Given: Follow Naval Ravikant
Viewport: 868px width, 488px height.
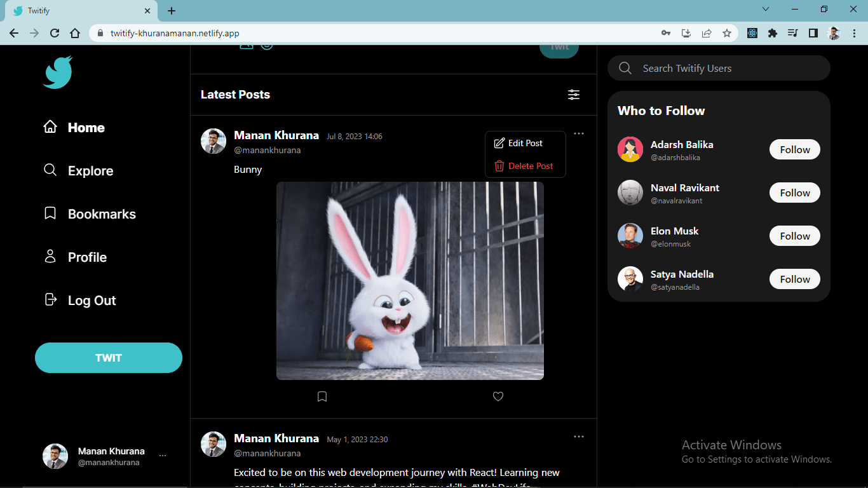Looking at the screenshot, I should [x=795, y=193].
